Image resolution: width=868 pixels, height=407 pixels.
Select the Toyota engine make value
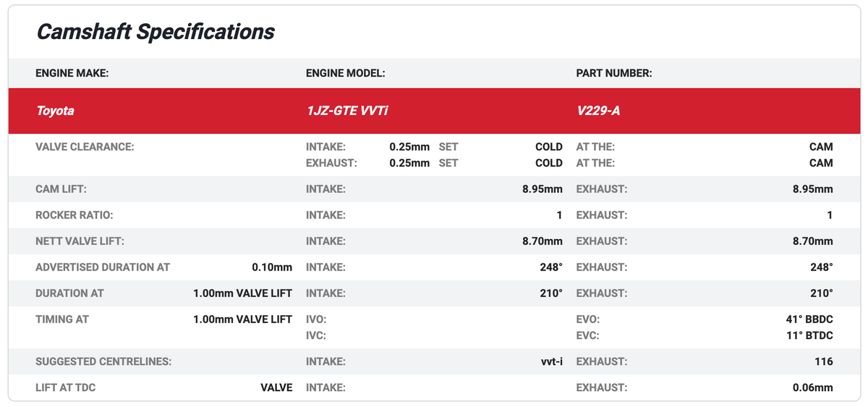pyautogui.click(x=55, y=111)
